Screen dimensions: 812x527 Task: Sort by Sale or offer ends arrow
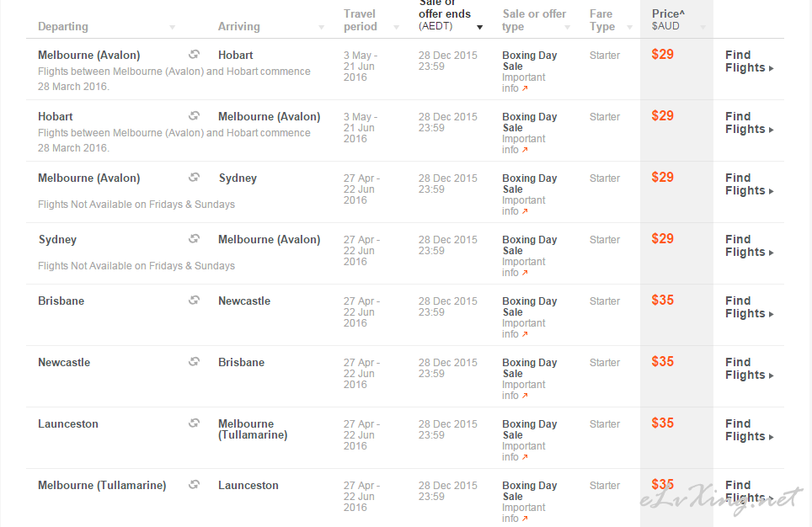(479, 28)
